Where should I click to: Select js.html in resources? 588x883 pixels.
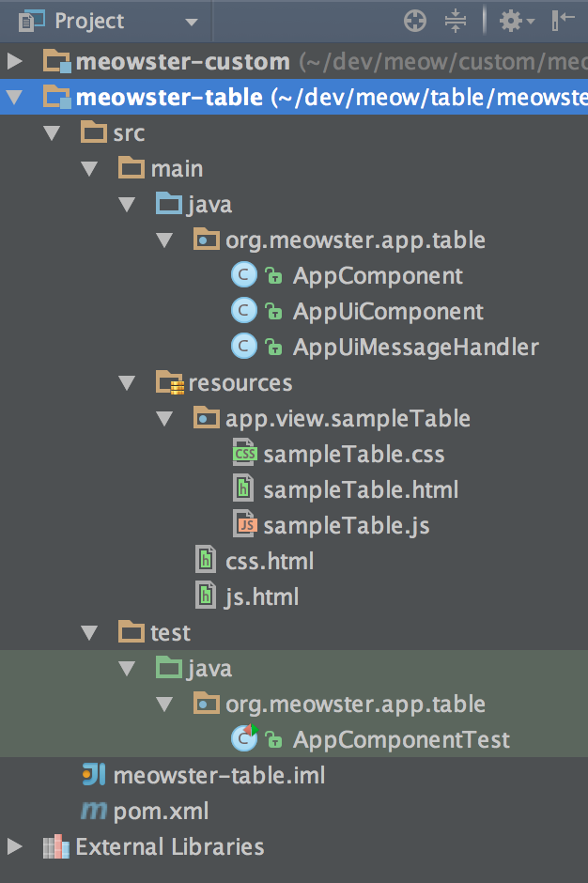pyautogui.click(x=261, y=596)
